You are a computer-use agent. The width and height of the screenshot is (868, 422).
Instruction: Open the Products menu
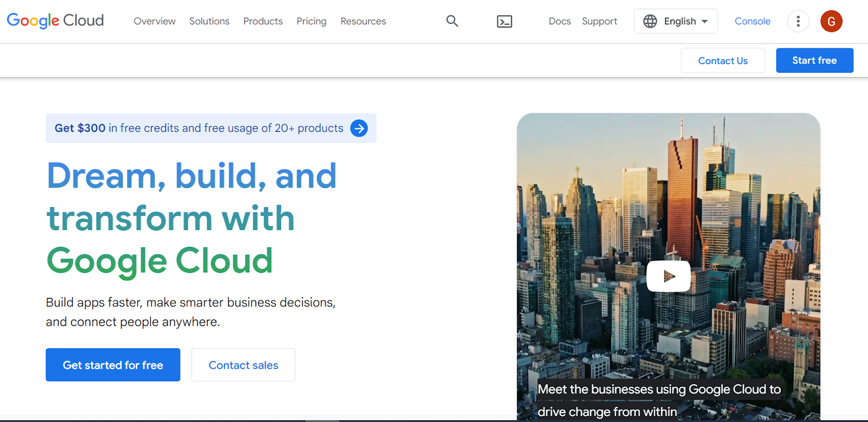[x=263, y=21]
